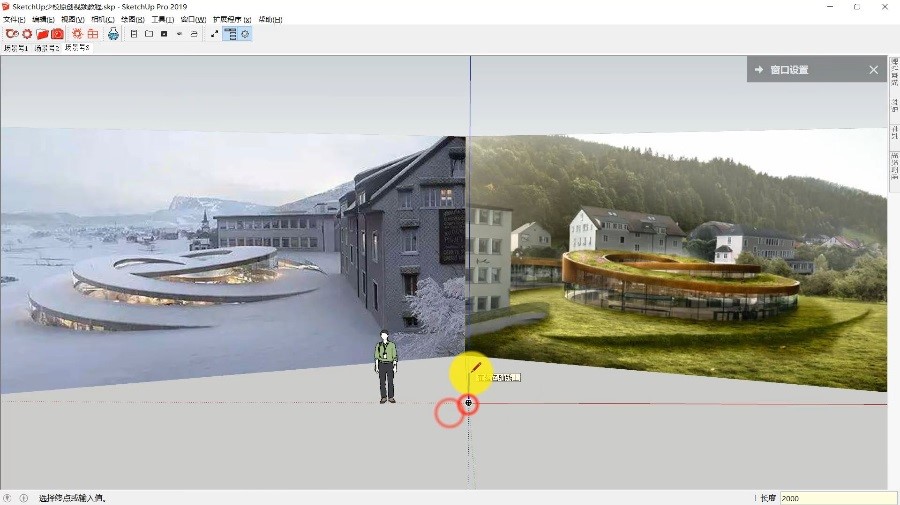
Task: Close the 窗口设置 panel
Action: click(873, 70)
